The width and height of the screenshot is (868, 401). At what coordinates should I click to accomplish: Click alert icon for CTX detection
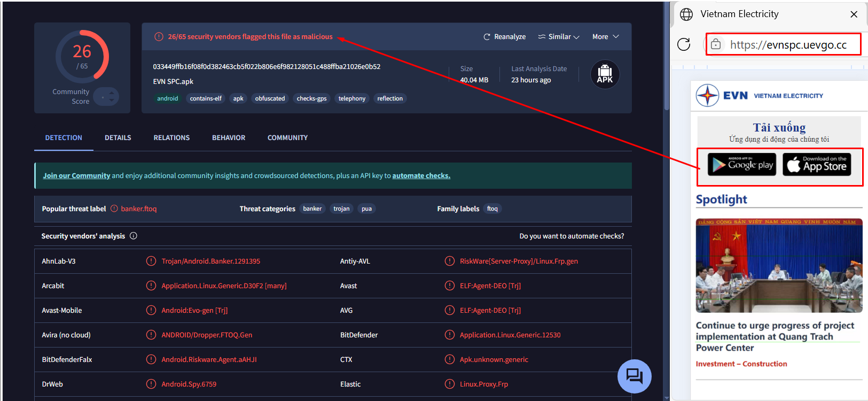[450, 360]
